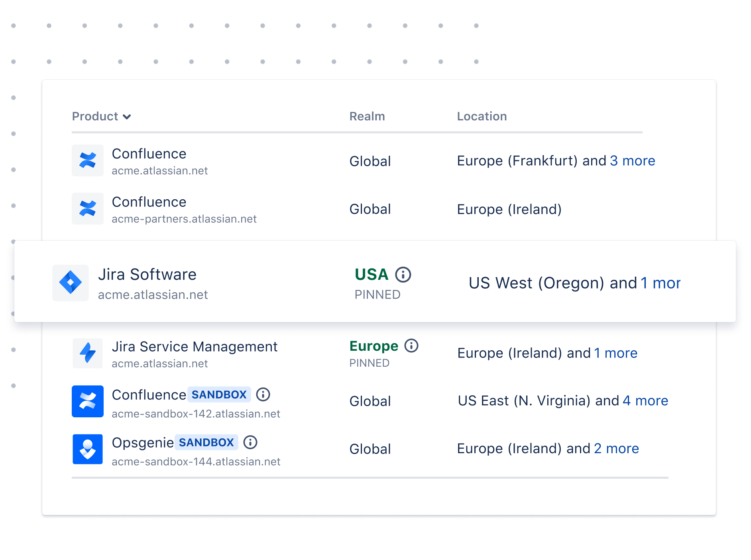Click 'acme-partners.atlassian.net' site URL

[184, 219]
